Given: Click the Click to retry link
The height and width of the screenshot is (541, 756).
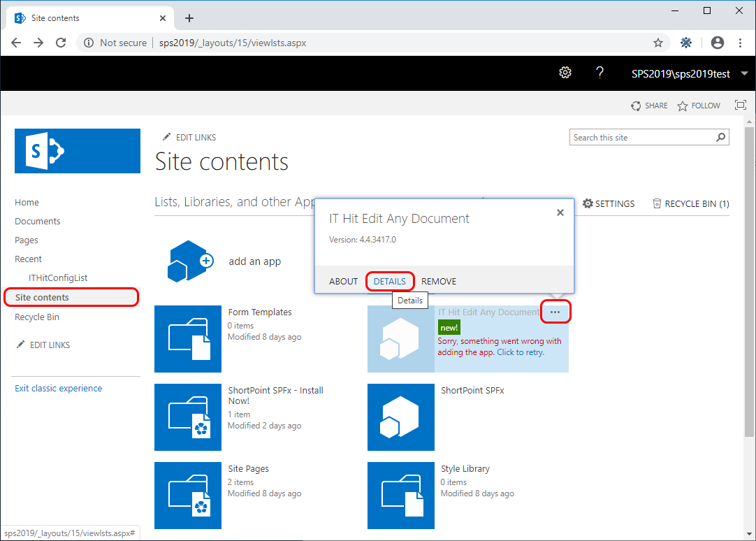Looking at the screenshot, I should (521, 352).
